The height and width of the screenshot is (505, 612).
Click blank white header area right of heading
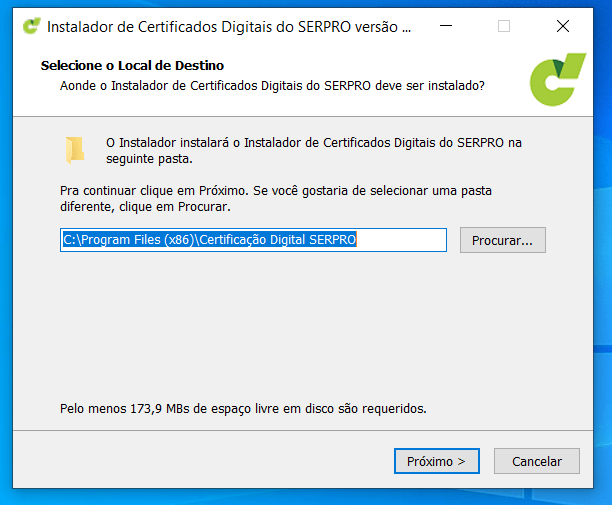click(400, 66)
